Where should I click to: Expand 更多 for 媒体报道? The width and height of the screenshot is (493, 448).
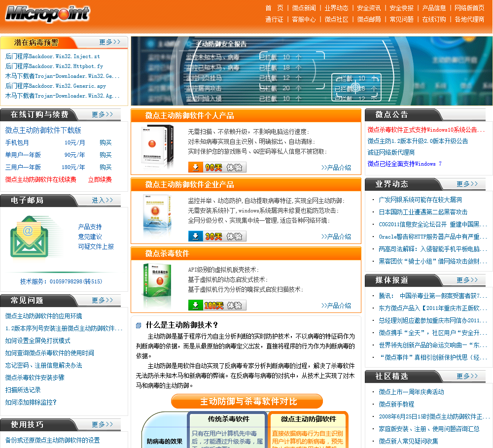click(467, 280)
